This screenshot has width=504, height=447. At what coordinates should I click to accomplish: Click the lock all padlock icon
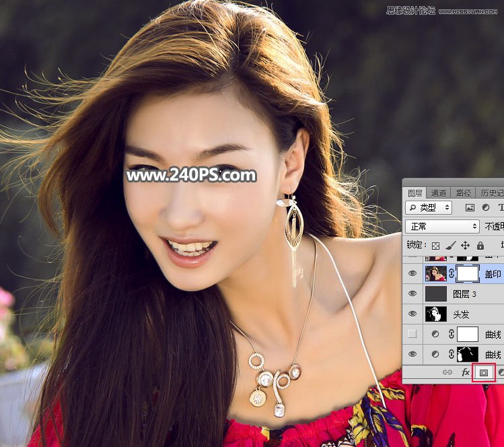click(480, 246)
